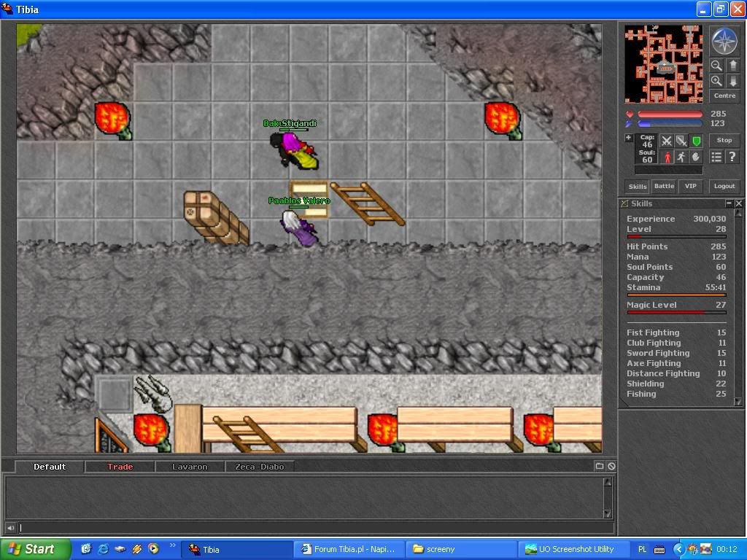Switch to the Default chat tab
The height and width of the screenshot is (560, 747).
coord(50,467)
